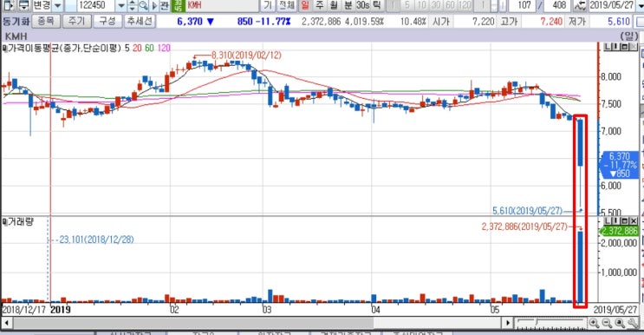
Task: Click the maximize icon in volume pane
Action: (624, 221)
